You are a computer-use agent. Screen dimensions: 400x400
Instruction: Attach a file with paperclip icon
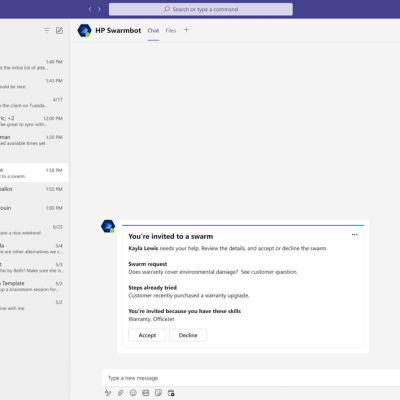[121, 393]
